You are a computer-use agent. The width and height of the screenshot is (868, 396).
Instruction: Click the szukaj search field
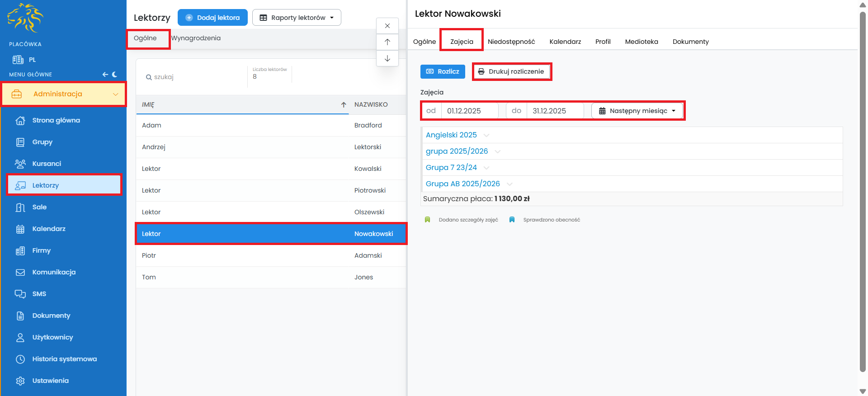[x=194, y=77]
